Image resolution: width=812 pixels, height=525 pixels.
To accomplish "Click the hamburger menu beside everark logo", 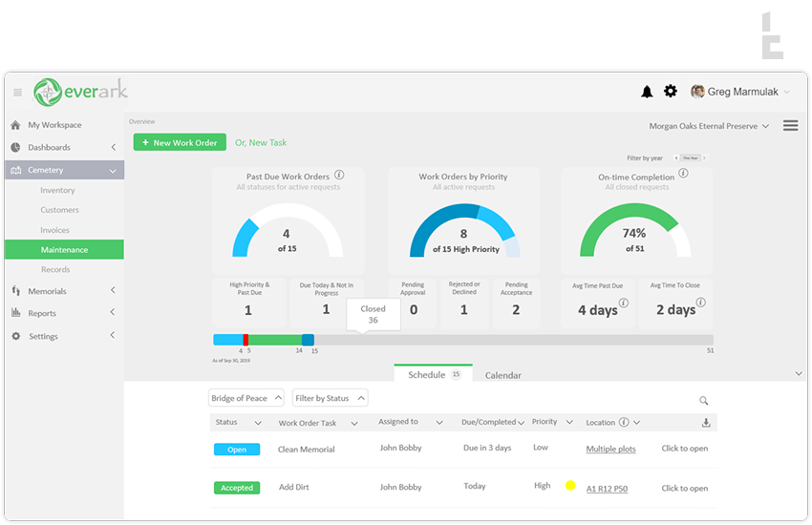I will 17,93.
